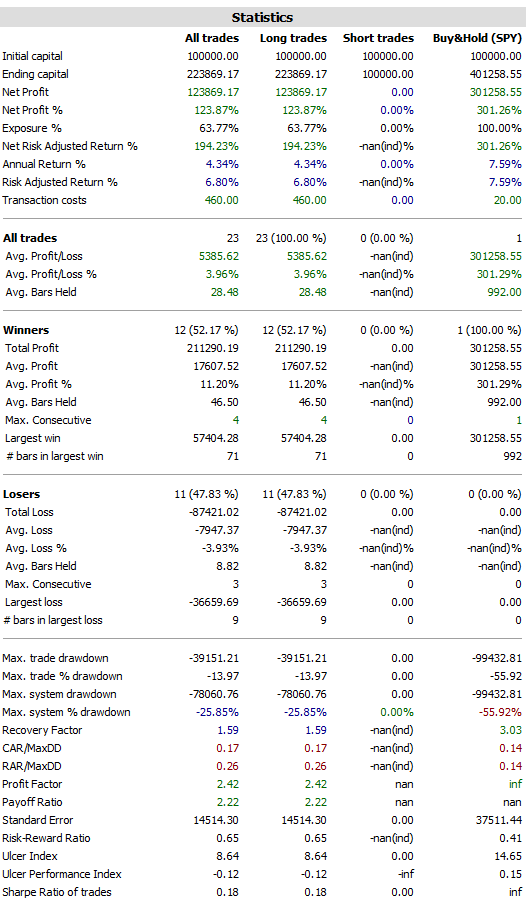Click the Max. system % drawdown label
Viewport: 530px width, 902px height.
66,712
